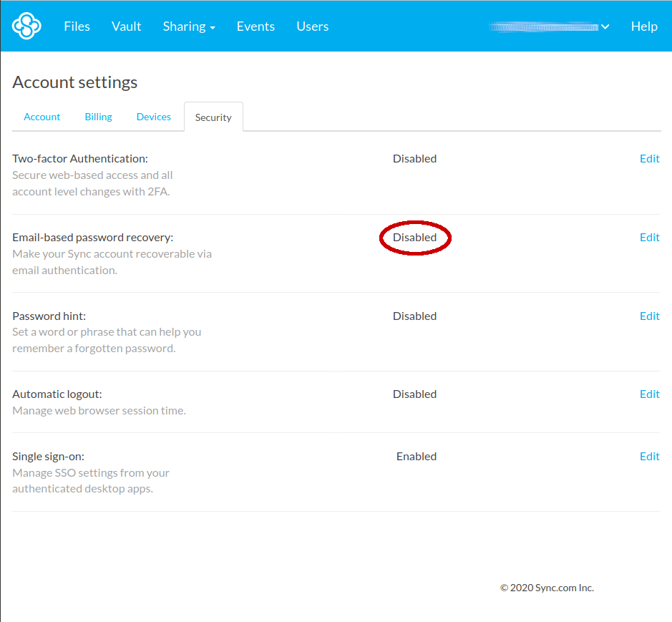This screenshot has width=672, height=622.
Task: Click Email-based password recovery Disabled status
Action: tap(415, 238)
